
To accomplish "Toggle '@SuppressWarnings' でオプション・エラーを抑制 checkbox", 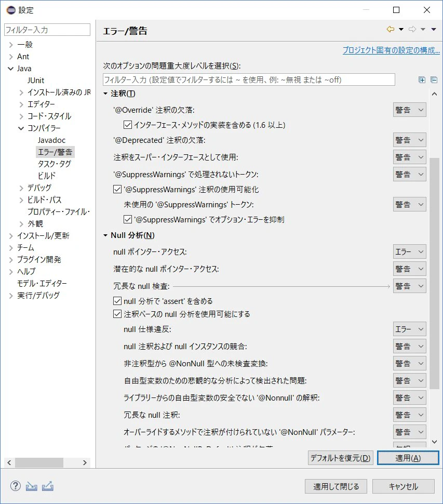I will (x=128, y=220).
